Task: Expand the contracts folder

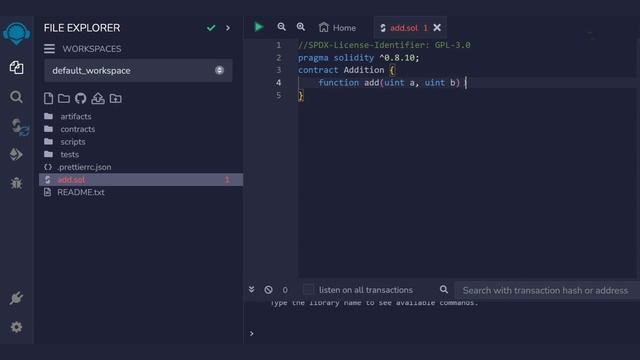Action: tap(78, 129)
